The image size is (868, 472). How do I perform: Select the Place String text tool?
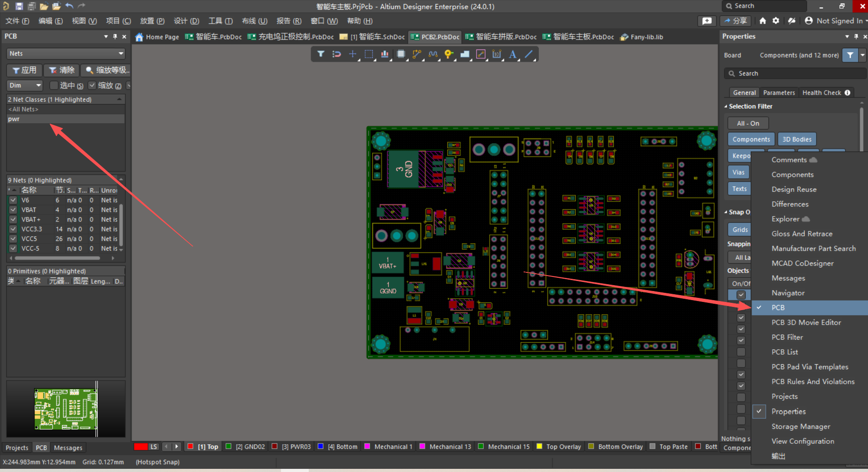512,54
